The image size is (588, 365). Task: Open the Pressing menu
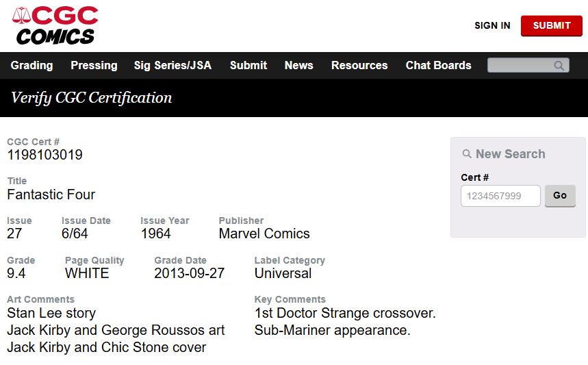[x=94, y=66]
